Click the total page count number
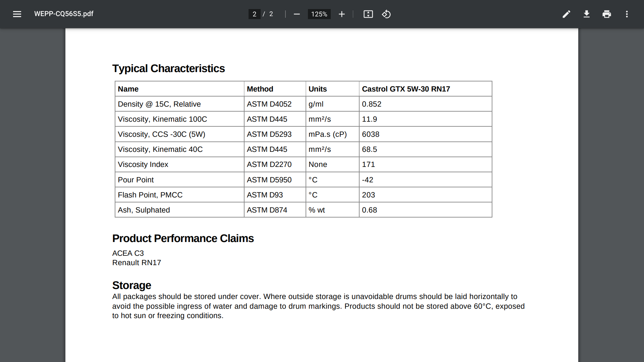The height and width of the screenshot is (362, 644). click(271, 14)
